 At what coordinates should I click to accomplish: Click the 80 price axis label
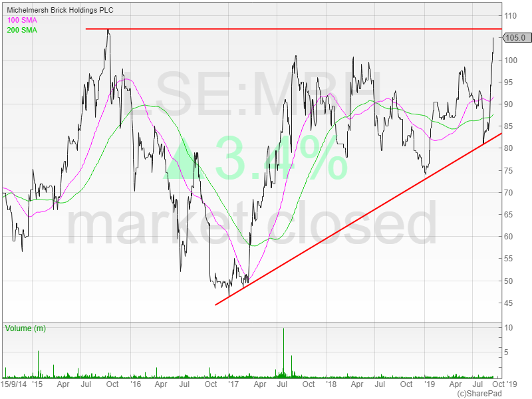508,148
